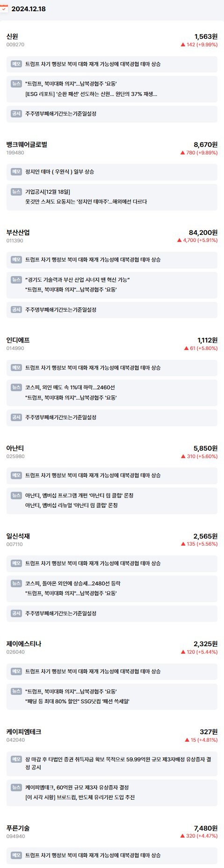This screenshot has height=868, width=224.
Task: Open the 신원 stock name heading
Action: coord(12,36)
